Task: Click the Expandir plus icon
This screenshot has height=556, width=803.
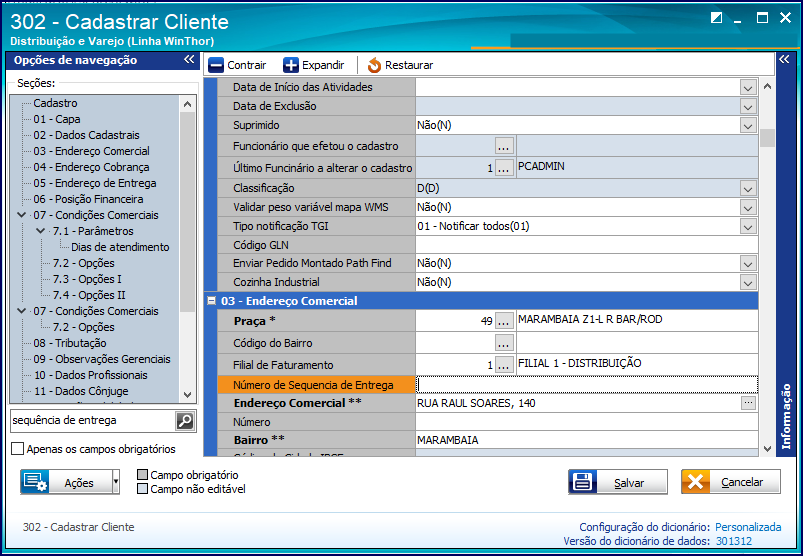Action: click(291, 66)
